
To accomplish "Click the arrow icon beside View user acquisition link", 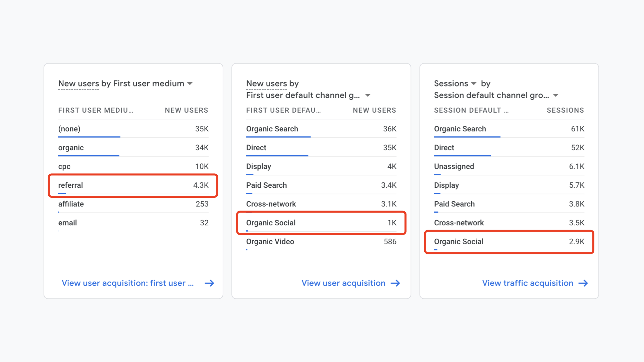I will [x=396, y=283].
